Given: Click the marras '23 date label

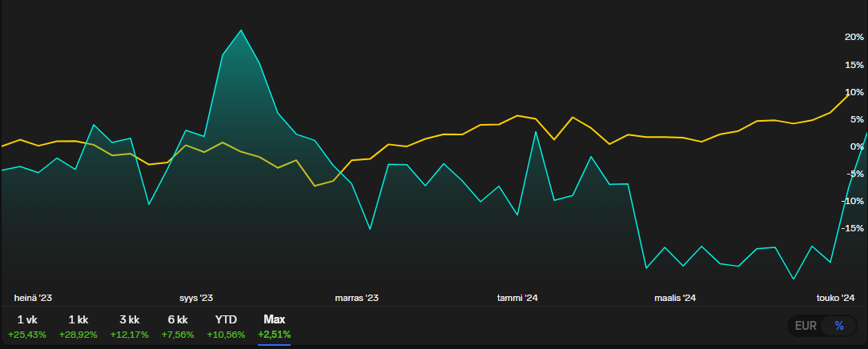Looking at the screenshot, I should click(356, 298).
